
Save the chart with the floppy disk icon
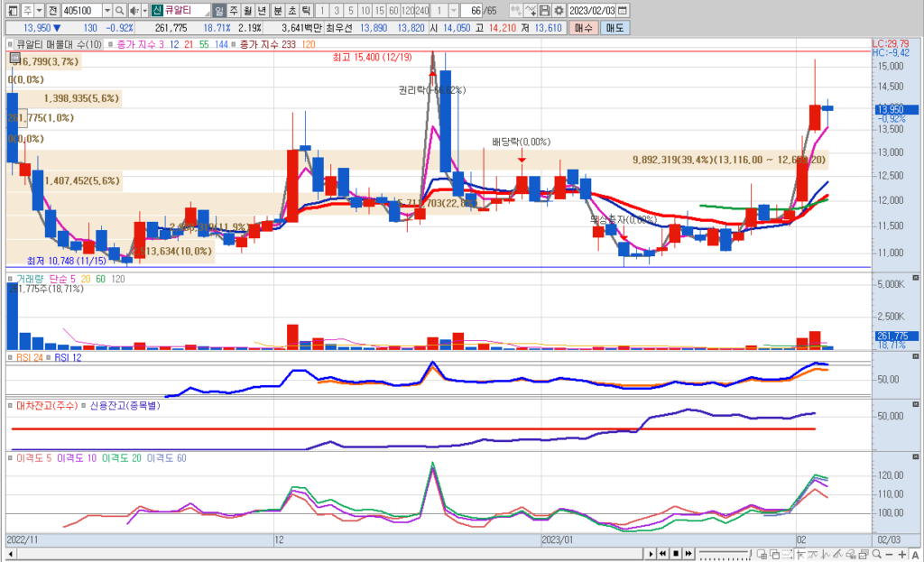[x=545, y=10]
